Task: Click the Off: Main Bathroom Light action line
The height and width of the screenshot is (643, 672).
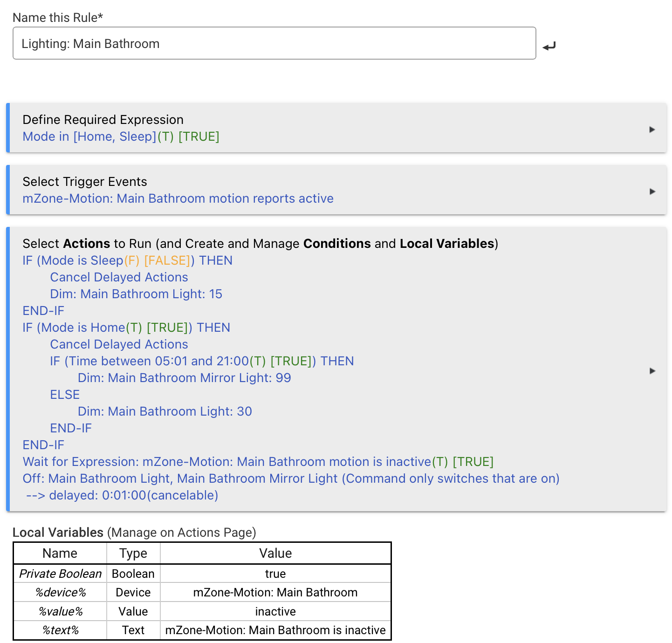Action: tap(291, 479)
